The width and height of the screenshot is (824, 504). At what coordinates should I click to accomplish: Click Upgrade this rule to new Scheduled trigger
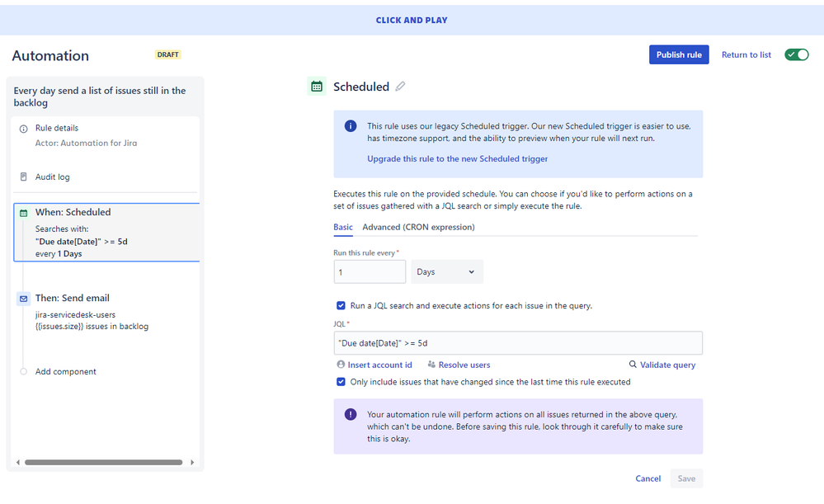click(457, 158)
